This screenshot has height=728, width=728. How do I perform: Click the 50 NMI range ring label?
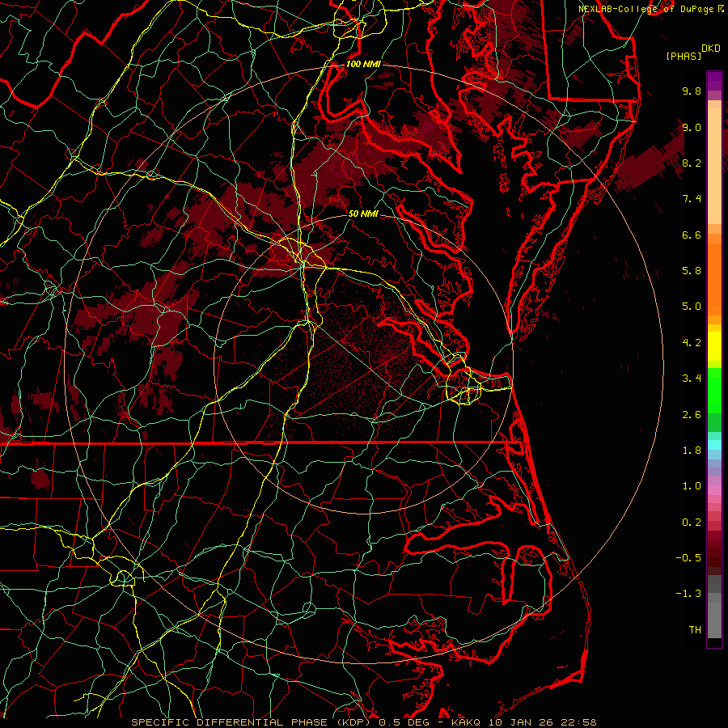coord(363,214)
